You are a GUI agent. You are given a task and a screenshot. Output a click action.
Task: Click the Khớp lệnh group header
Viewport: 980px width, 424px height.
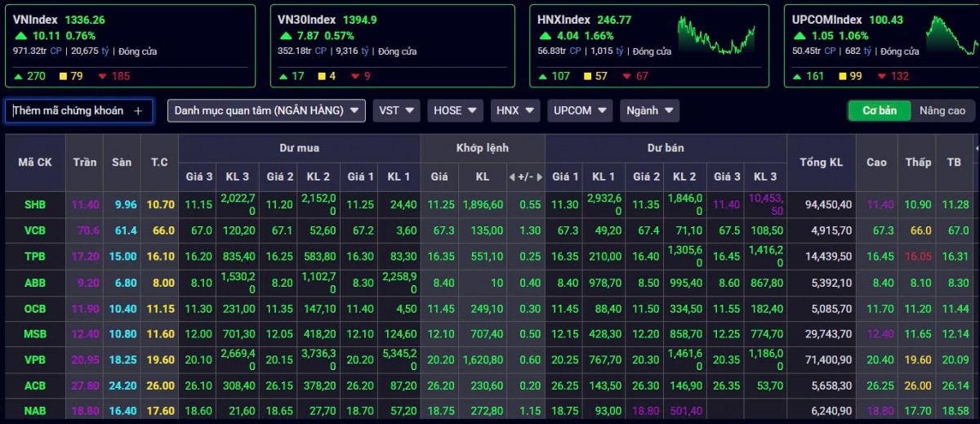pos(482,148)
